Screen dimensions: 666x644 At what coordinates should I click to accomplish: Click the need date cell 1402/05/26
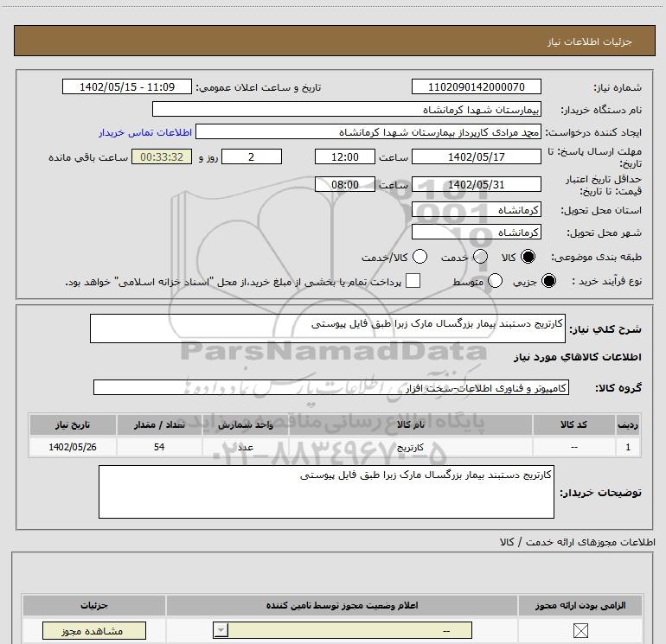pos(73,447)
